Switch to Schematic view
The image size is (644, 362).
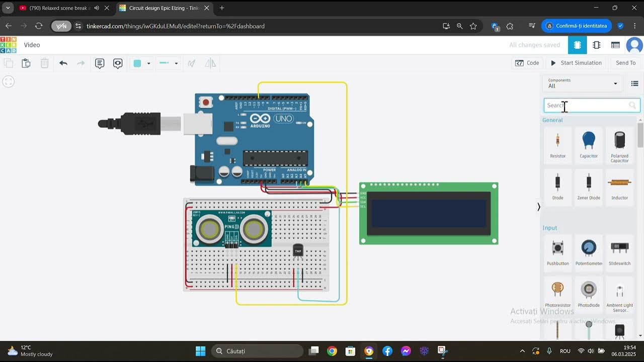click(x=597, y=45)
